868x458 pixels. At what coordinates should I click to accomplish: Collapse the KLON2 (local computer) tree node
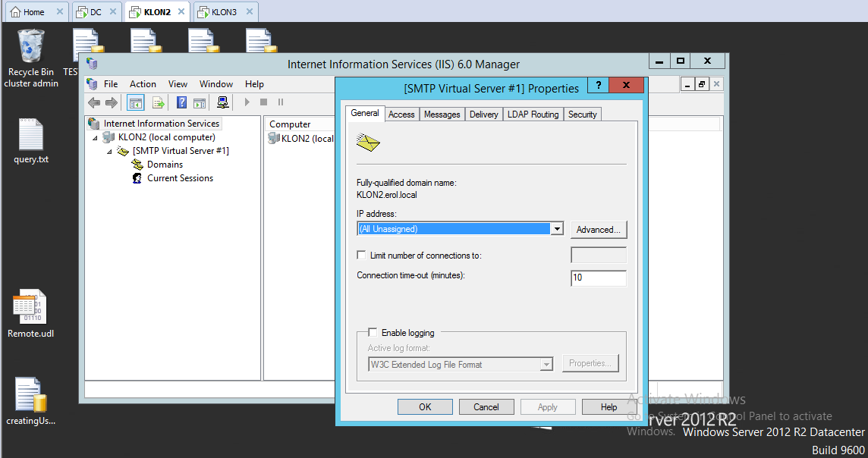[95, 138]
